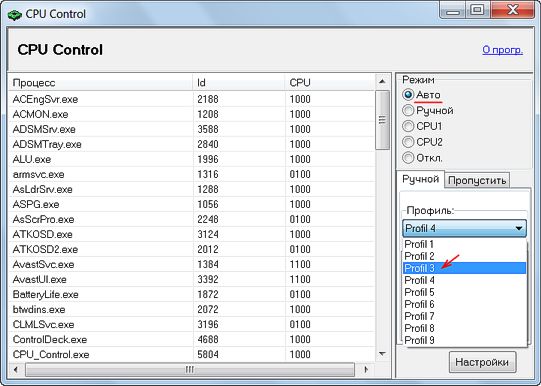This screenshot has height=386, width=541.
Task: Maximize the CPU Control window
Action: click(478, 10)
